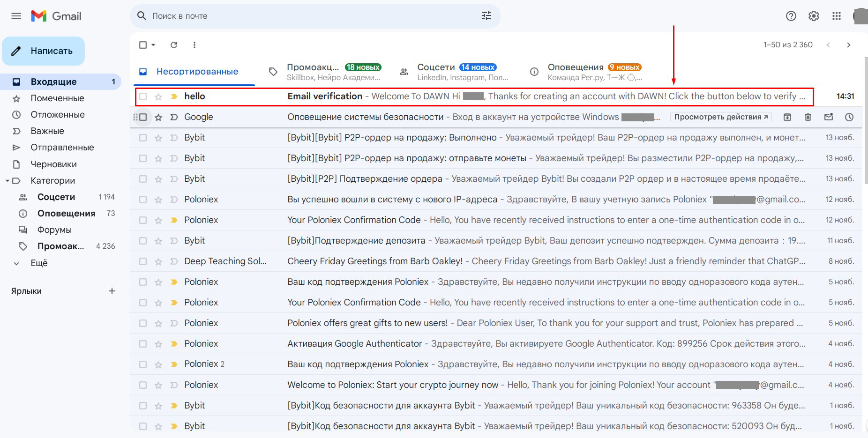Open select-all dropdown arrow
Image resolution: width=868 pixels, height=438 pixels.
153,45
